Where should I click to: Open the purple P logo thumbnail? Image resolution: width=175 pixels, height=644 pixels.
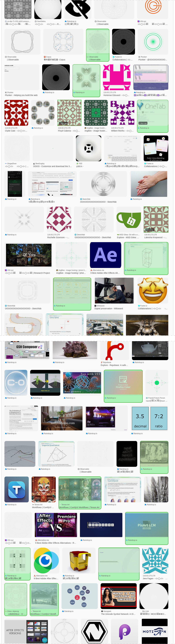click(x=124, y=631)
